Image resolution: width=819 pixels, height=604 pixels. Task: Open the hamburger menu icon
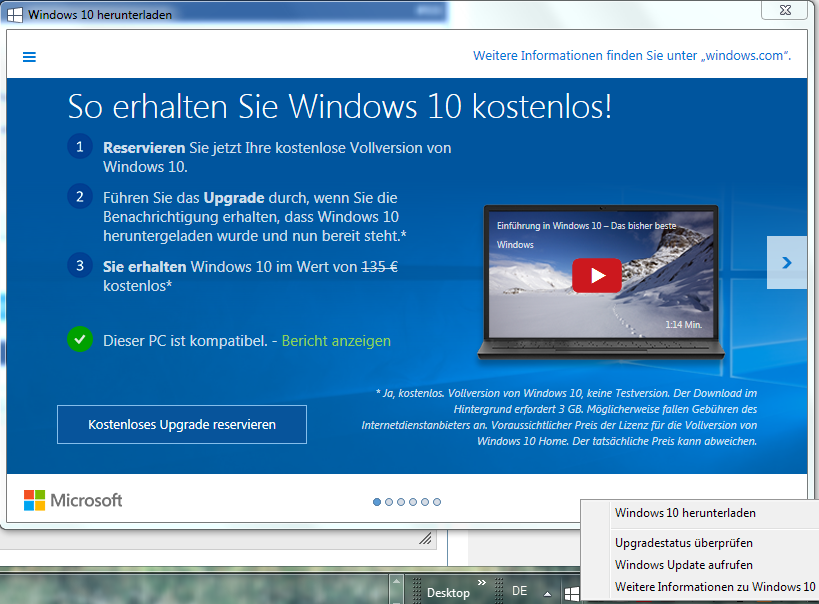point(29,57)
